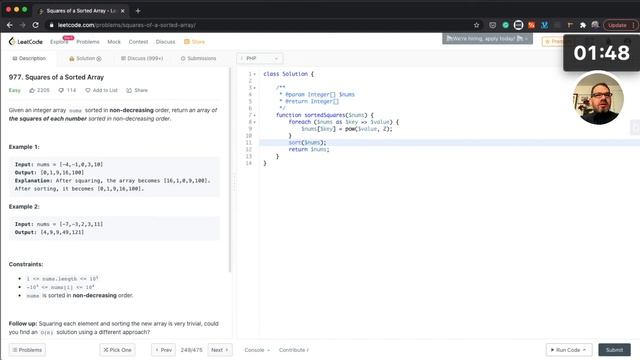640x360 pixels.
Task: Open the Discuss nav item
Action: point(165,42)
